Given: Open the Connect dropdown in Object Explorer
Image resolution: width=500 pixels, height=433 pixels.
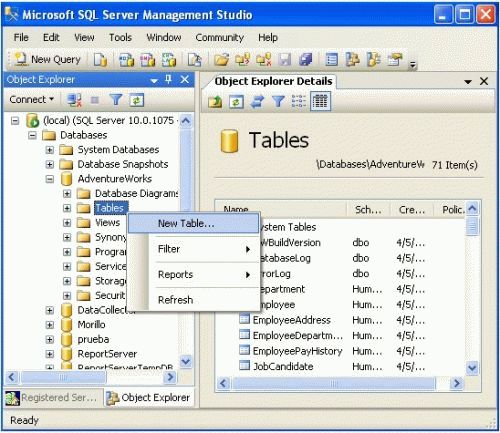Looking at the screenshot, I should pyautogui.click(x=31, y=99).
